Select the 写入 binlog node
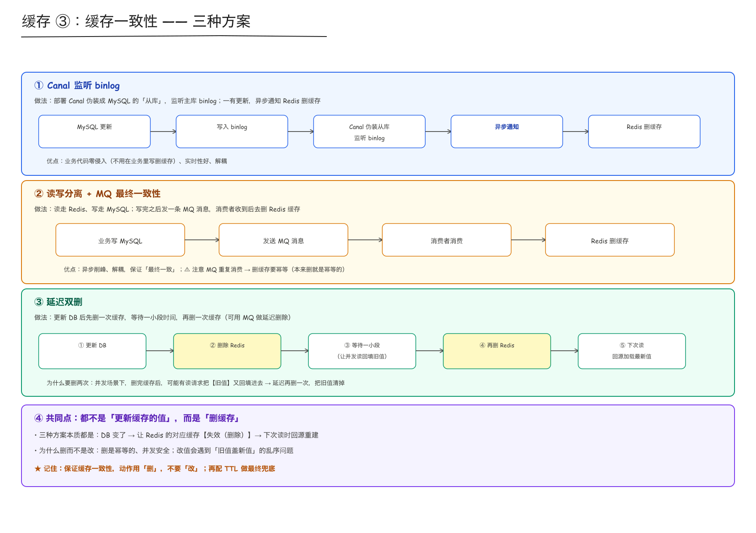The width and height of the screenshot is (756, 533). click(x=232, y=132)
